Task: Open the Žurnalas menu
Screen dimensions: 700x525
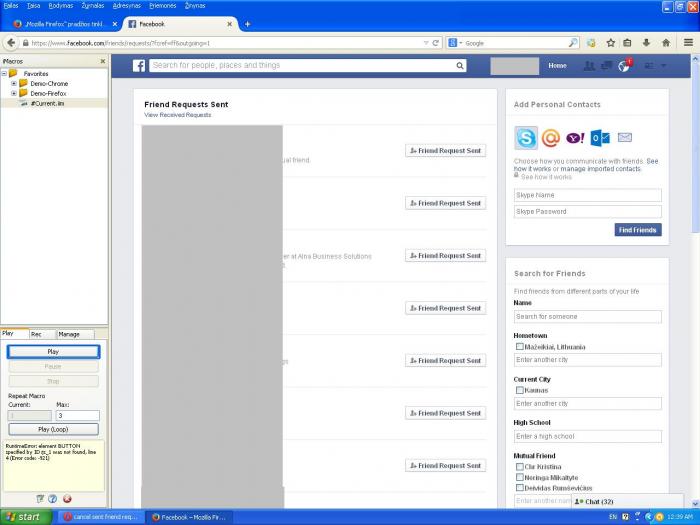Action: coord(93,5)
